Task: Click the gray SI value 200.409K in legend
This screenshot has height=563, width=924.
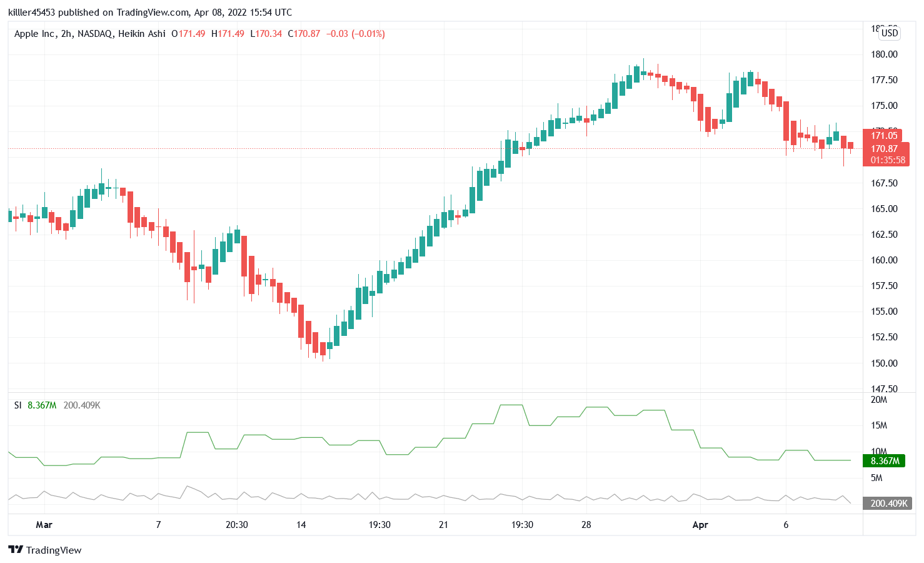Action: (x=82, y=405)
